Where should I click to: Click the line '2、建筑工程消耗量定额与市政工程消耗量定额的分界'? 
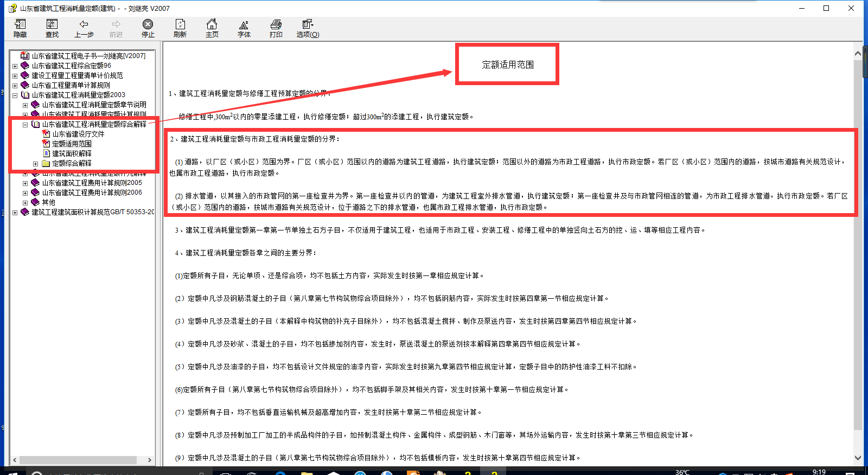click(x=254, y=139)
